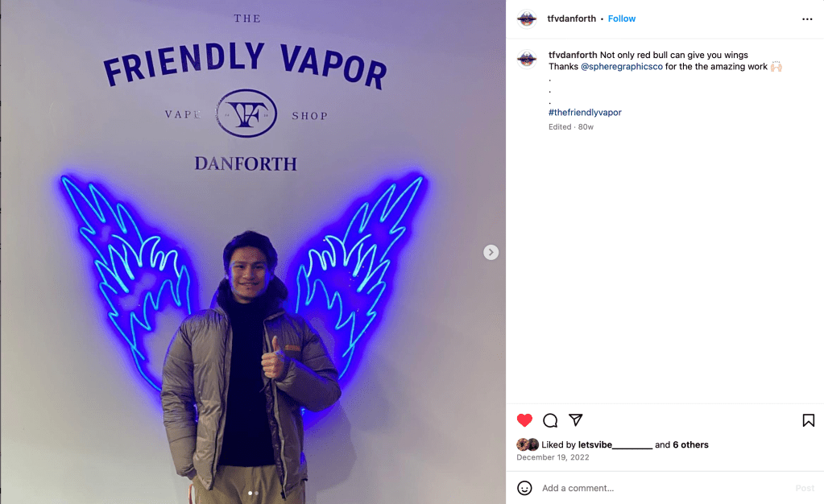
Task: View the 6 others who liked
Action: pos(690,444)
